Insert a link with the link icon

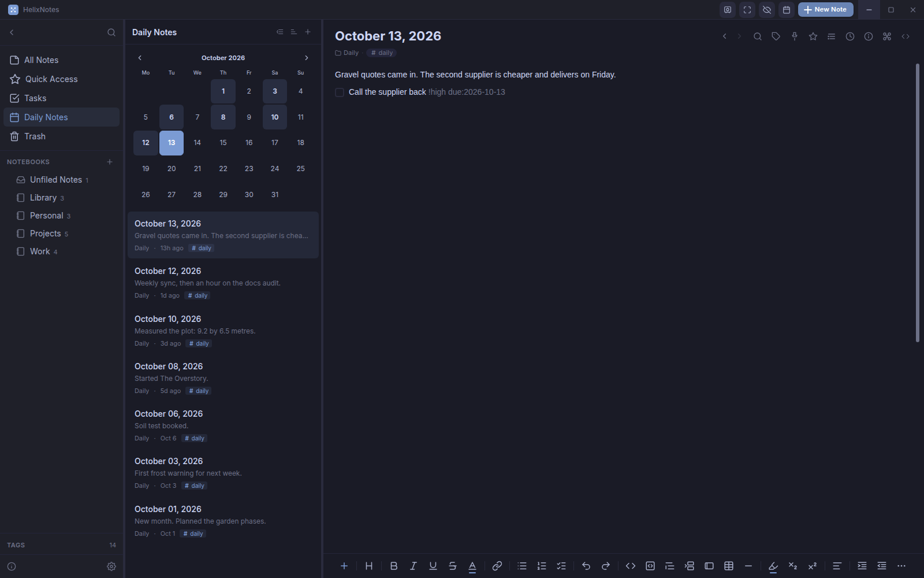click(x=497, y=566)
